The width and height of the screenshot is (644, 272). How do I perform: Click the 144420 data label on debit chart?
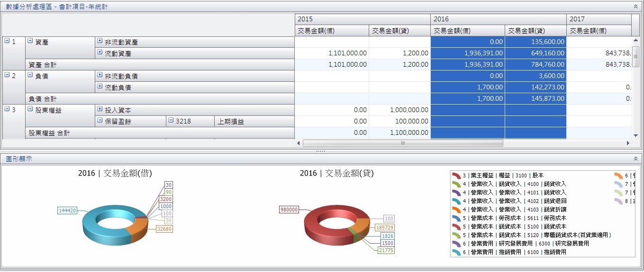67,210
